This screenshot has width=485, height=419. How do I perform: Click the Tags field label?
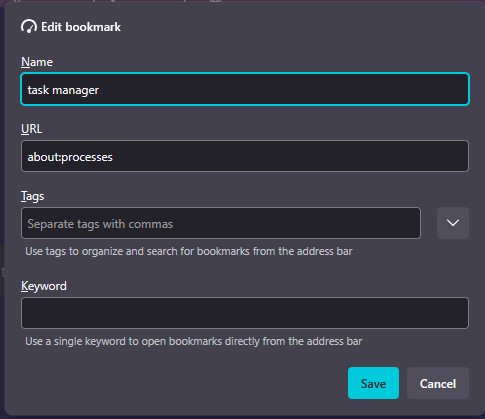(x=33, y=196)
